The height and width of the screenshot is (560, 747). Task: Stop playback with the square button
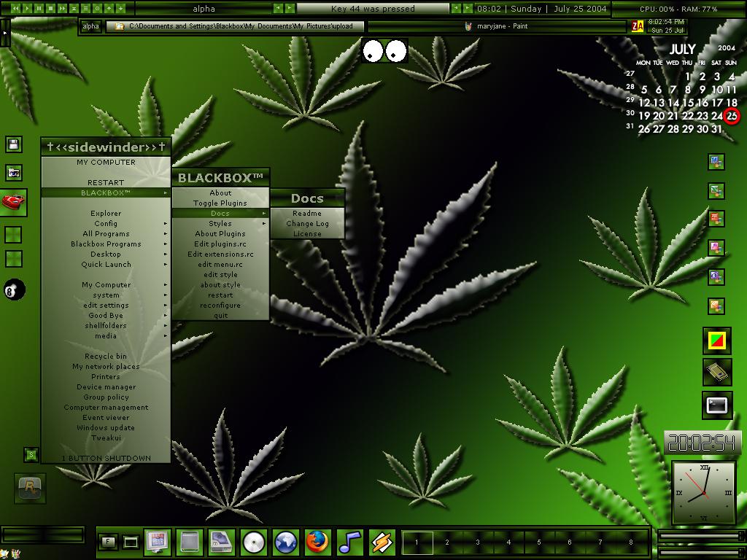tap(50, 8)
